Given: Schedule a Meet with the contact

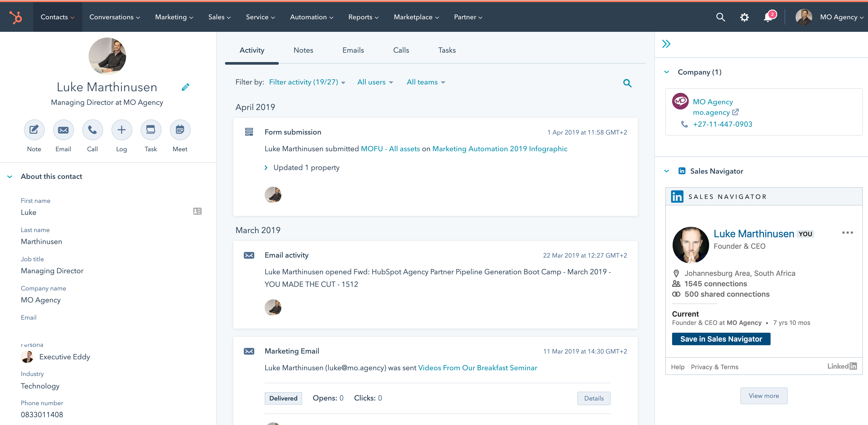Looking at the screenshot, I should point(180,130).
